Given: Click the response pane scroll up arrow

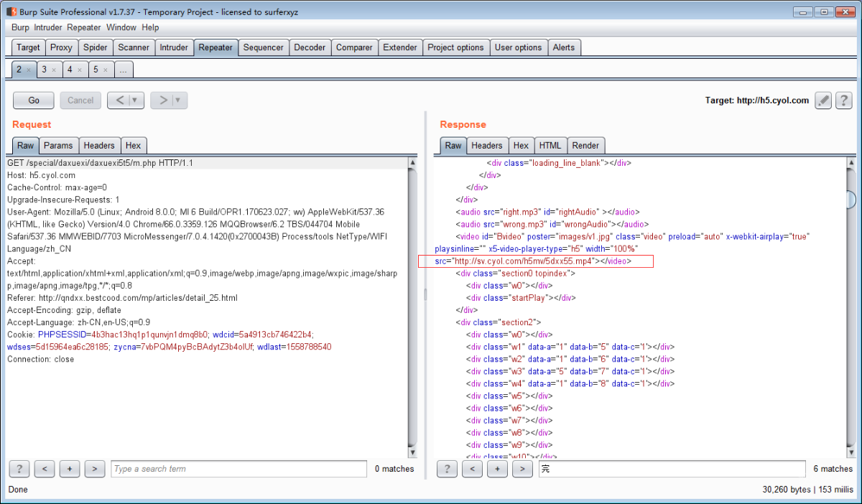Looking at the screenshot, I should coord(851,163).
